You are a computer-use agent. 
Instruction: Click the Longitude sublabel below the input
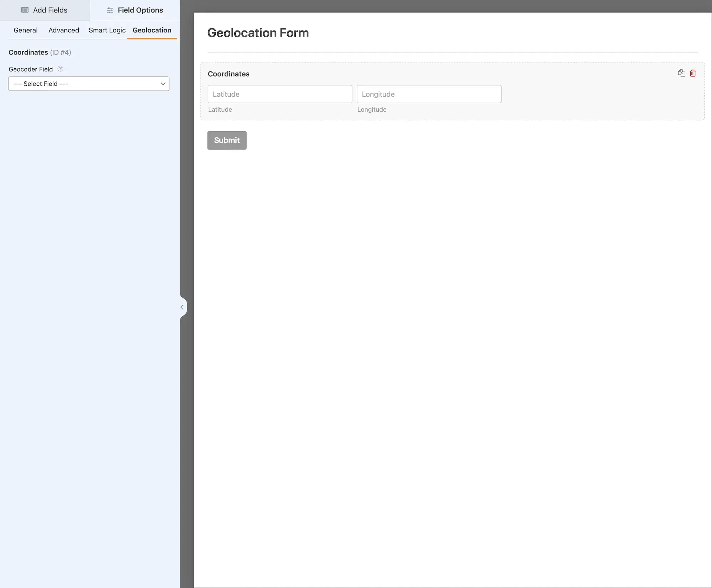pyautogui.click(x=372, y=110)
